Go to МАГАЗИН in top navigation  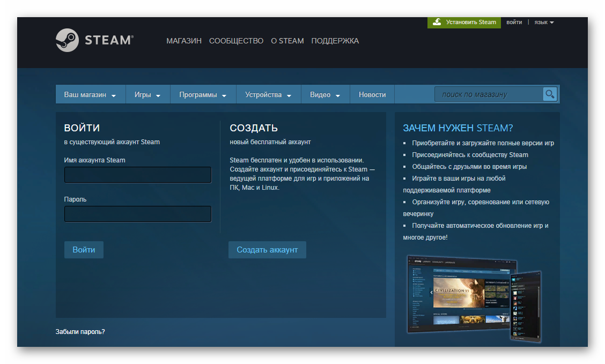(184, 41)
